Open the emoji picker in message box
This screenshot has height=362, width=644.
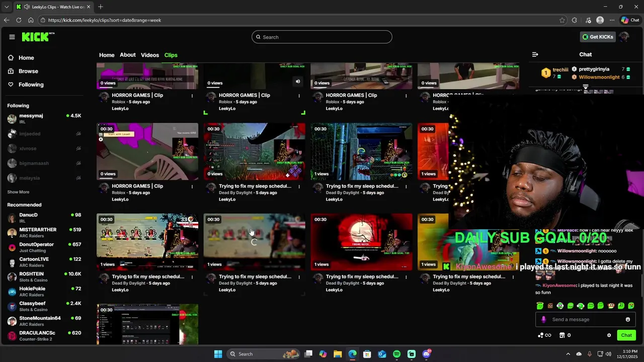(627, 319)
